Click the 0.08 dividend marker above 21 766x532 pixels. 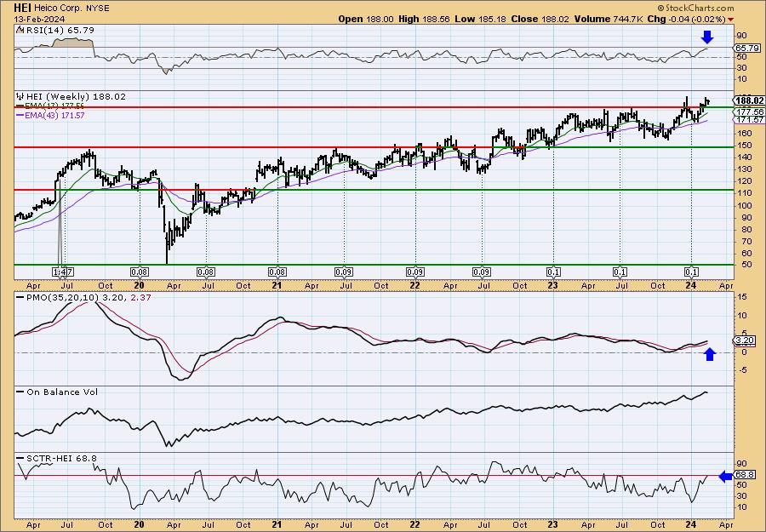click(277, 272)
